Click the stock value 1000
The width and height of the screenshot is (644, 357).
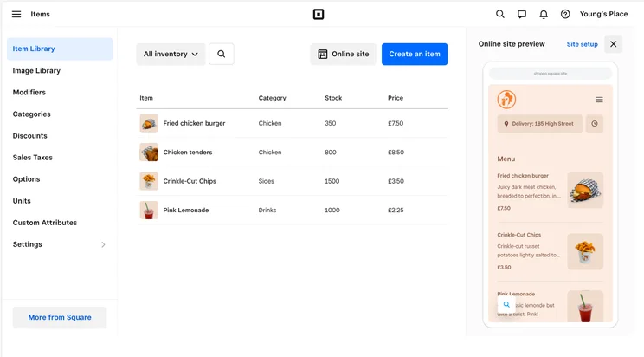[x=332, y=211]
